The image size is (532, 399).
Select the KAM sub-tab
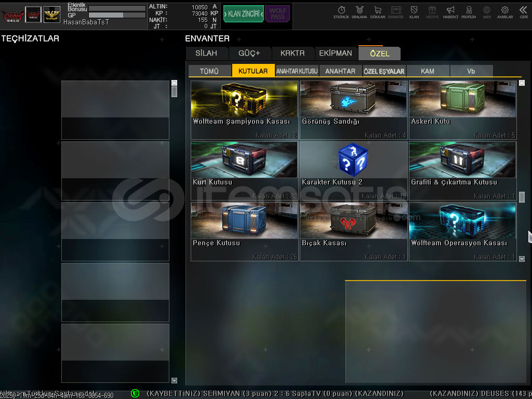(x=428, y=71)
